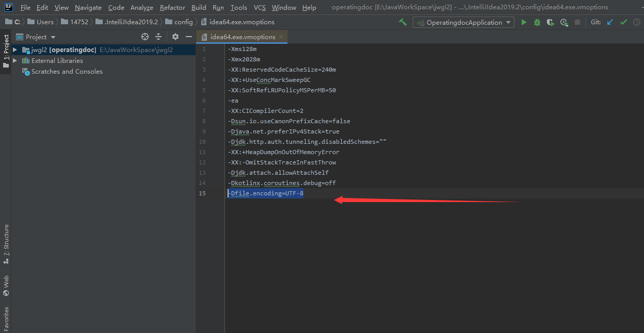Open Project panel settings gear
This screenshot has height=333, width=644.
pyautogui.click(x=174, y=37)
